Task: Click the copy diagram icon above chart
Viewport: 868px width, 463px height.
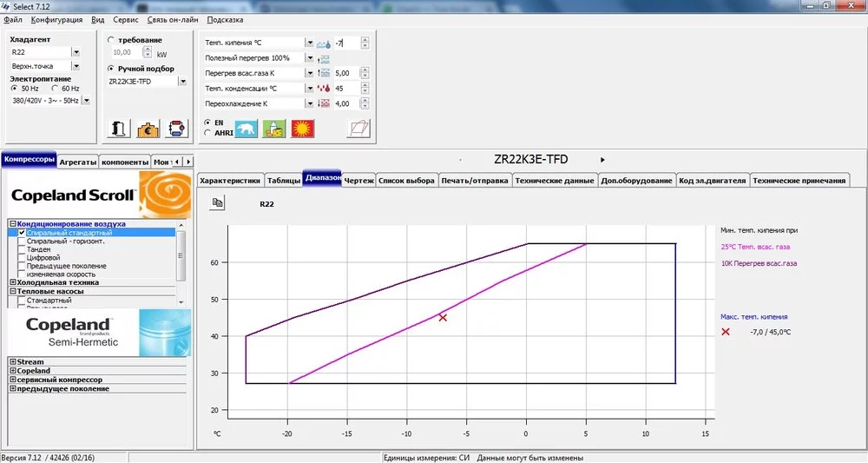Action: (218, 202)
